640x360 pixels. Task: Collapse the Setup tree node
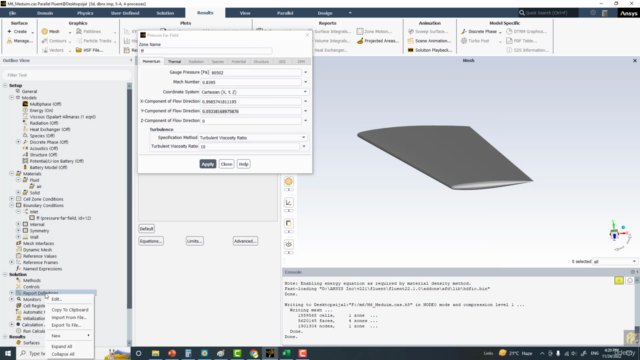pos(5,85)
